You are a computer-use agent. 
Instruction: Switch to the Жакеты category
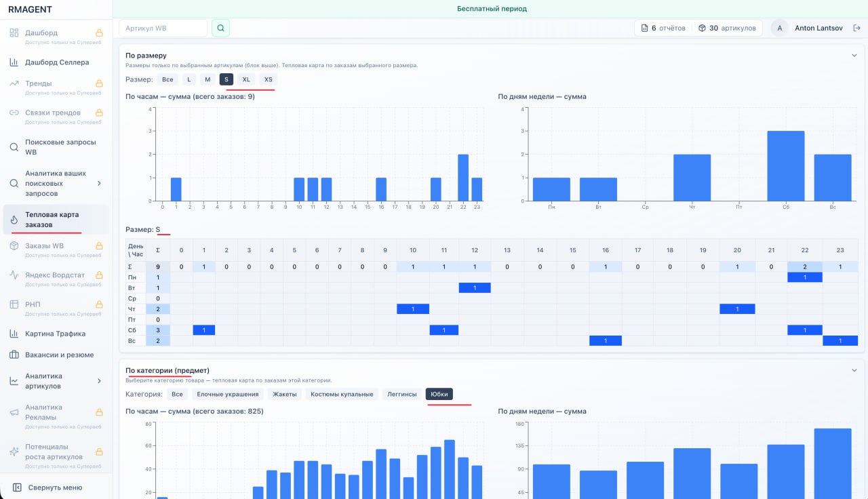(285, 394)
